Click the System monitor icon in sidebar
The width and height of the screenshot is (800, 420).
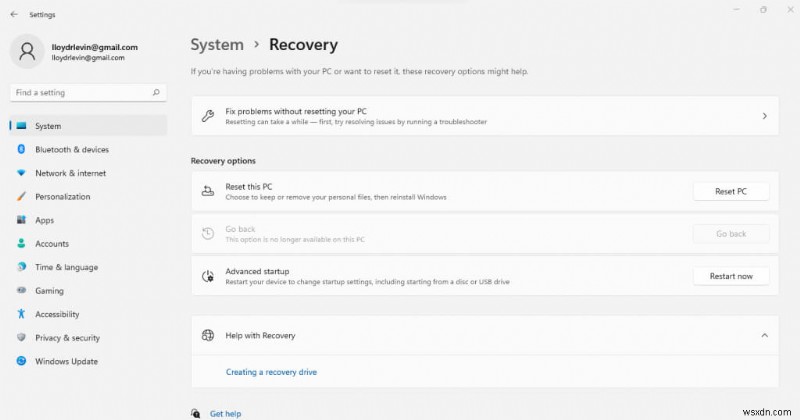[x=21, y=126]
